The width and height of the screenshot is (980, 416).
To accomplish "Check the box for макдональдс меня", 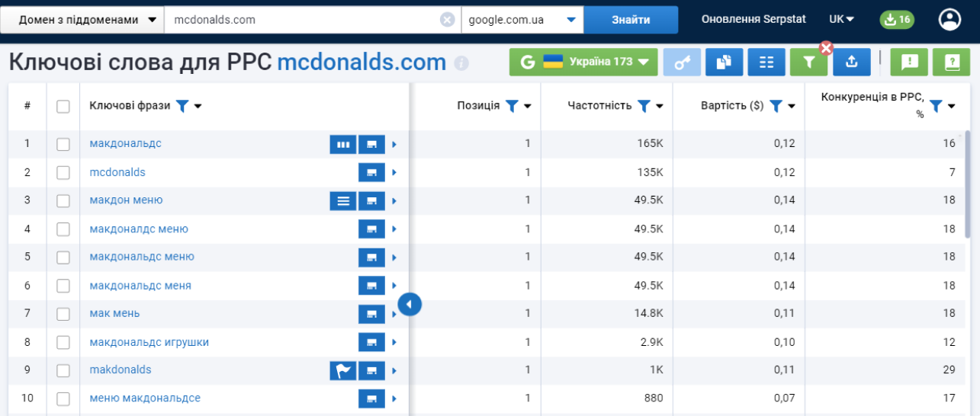I will [63, 286].
